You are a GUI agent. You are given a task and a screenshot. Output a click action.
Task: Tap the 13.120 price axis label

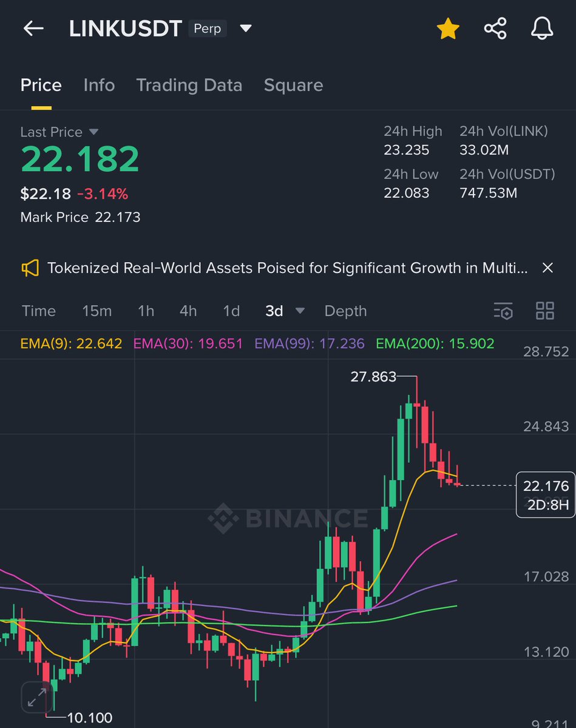pyautogui.click(x=546, y=652)
